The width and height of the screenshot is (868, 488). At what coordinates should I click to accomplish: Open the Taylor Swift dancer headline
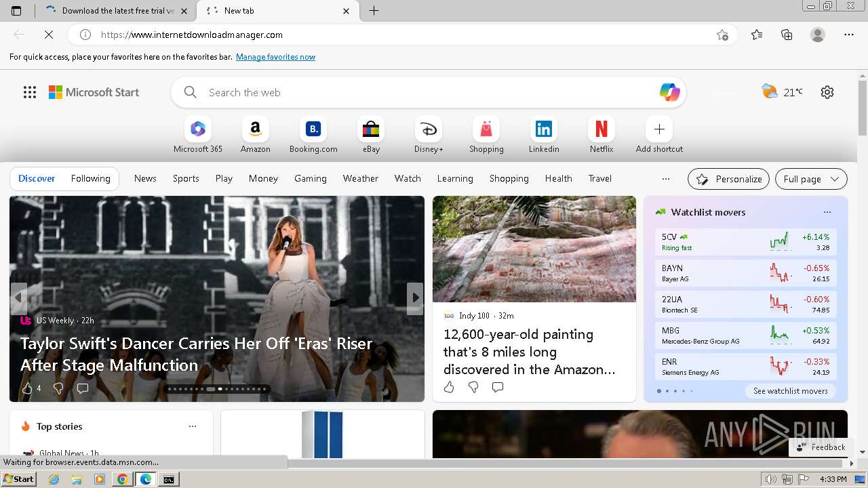coord(197,354)
